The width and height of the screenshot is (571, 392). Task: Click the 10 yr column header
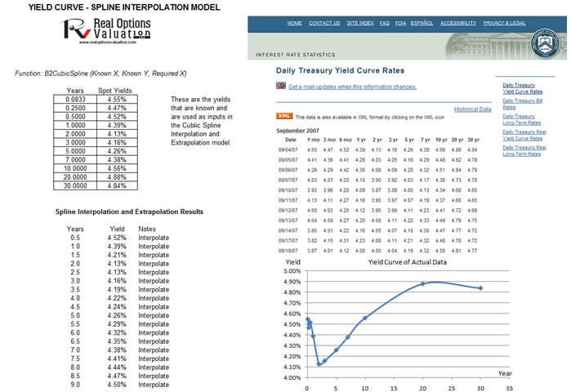tap(441, 140)
